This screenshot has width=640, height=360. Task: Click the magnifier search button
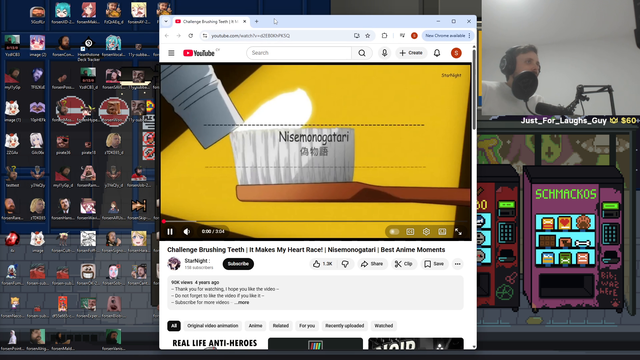[x=362, y=53]
